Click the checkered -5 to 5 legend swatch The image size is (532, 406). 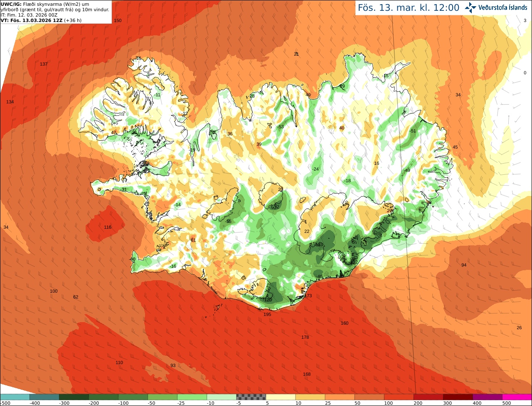point(251,396)
